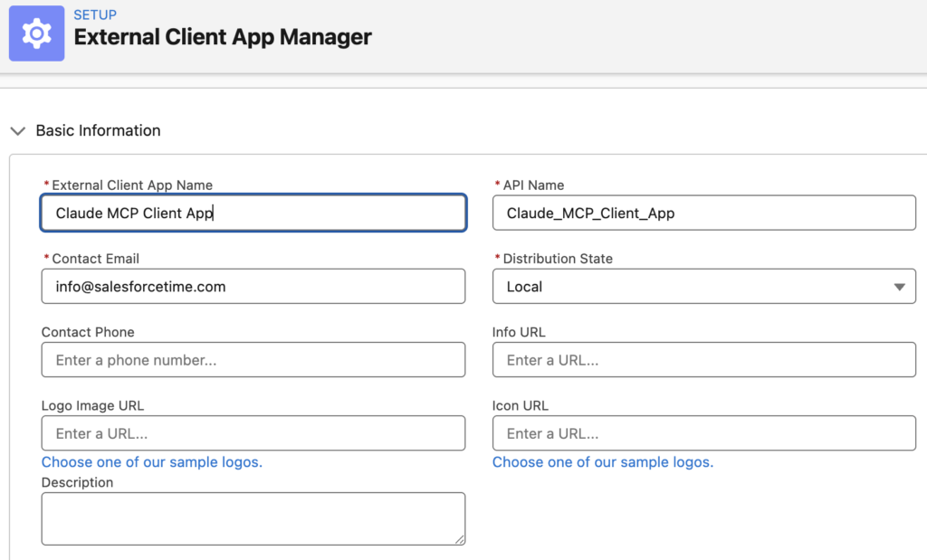Open the Distribution State dropdown

[x=703, y=287]
